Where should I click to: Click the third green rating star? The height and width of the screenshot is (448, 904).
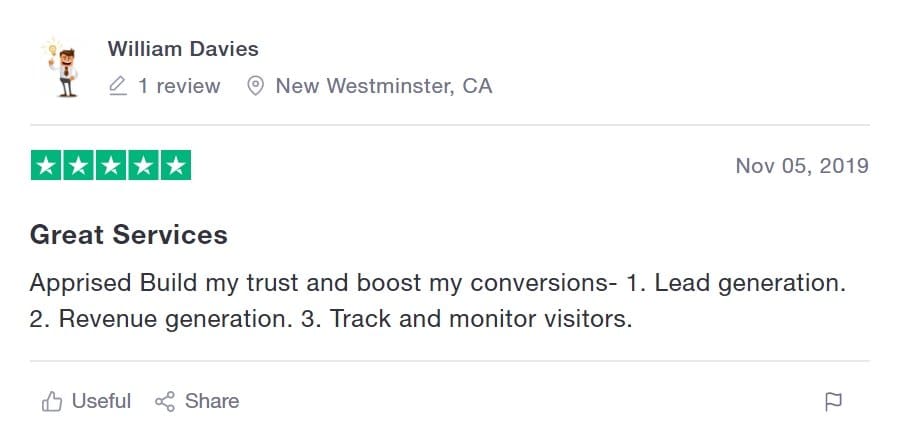tap(110, 166)
